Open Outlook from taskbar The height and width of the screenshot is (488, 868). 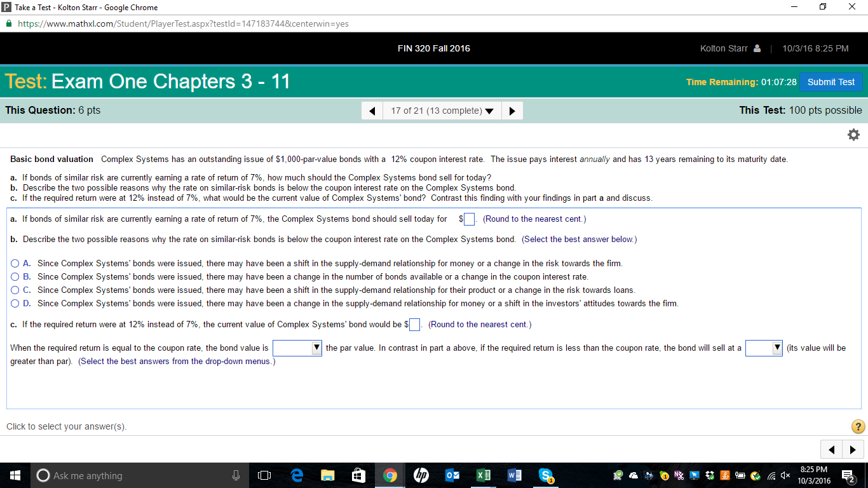pos(452,475)
